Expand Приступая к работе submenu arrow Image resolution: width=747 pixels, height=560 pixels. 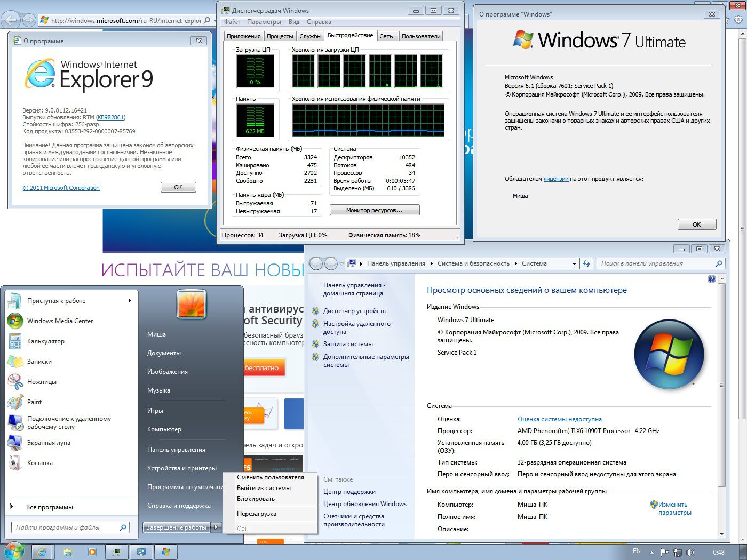point(130,301)
